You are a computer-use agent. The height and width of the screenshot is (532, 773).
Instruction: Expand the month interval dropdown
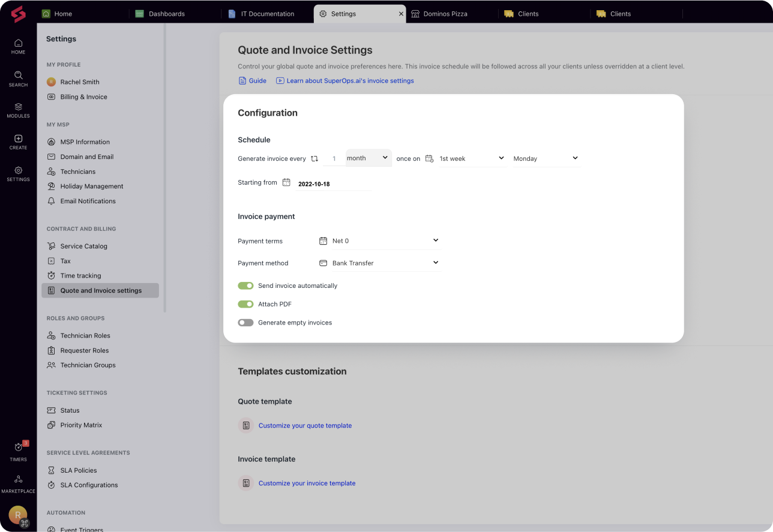click(x=368, y=158)
